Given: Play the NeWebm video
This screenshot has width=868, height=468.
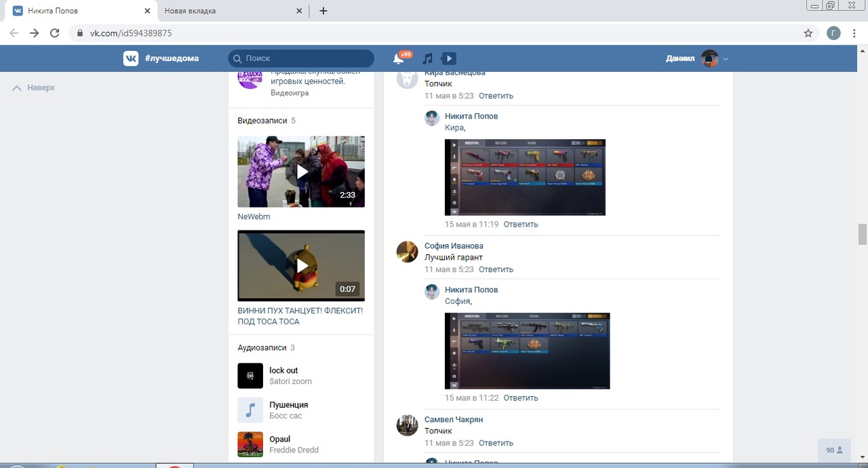Looking at the screenshot, I should click(x=301, y=172).
